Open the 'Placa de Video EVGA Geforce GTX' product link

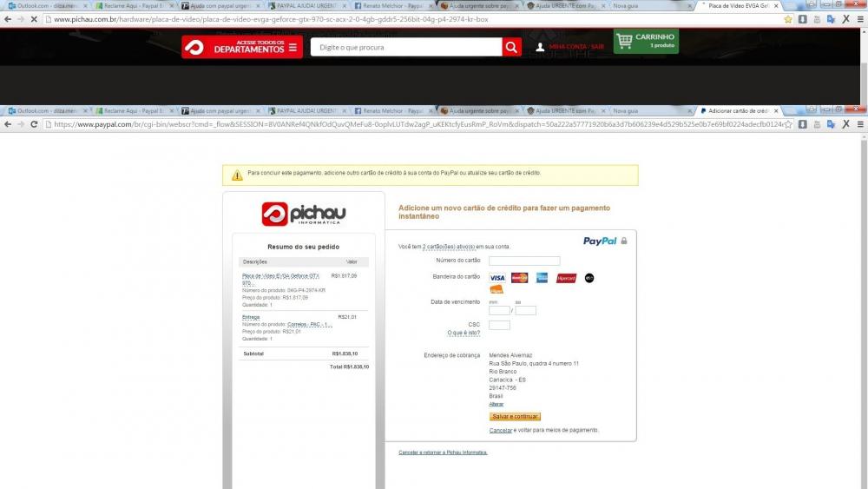pos(280,279)
